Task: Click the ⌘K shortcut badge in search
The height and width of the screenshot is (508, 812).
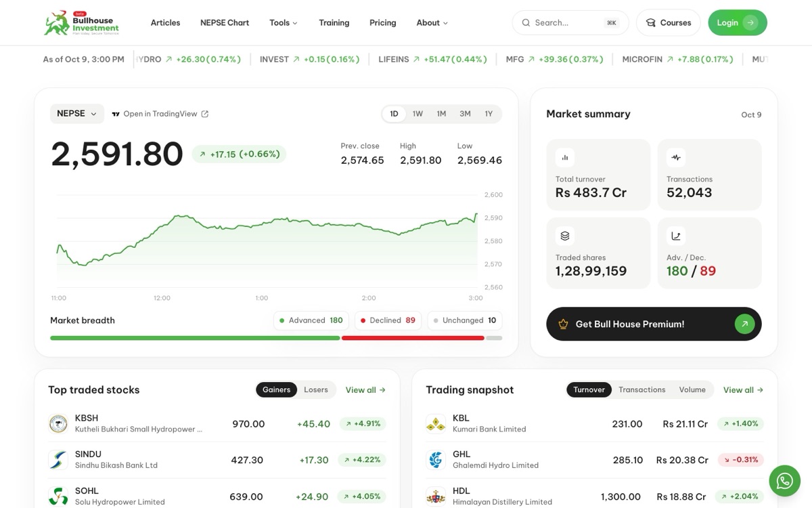Action: (612, 23)
